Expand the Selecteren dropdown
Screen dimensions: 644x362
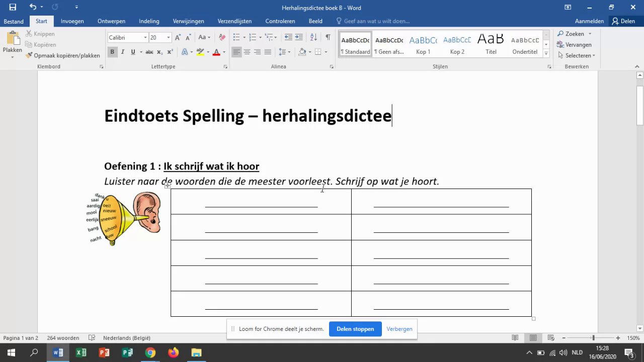pyautogui.click(x=577, y=55)
